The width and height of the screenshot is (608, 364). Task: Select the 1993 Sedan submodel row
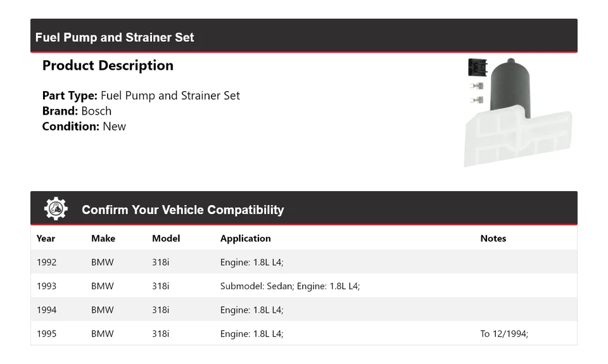pyautogui.click(x=304, y=286)
